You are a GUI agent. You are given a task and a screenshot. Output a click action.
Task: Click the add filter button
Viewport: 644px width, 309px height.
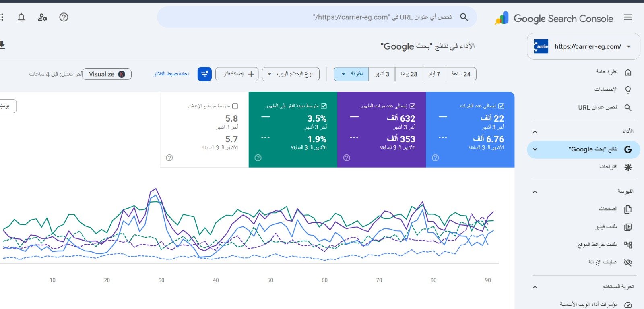(x=237, y=74)
